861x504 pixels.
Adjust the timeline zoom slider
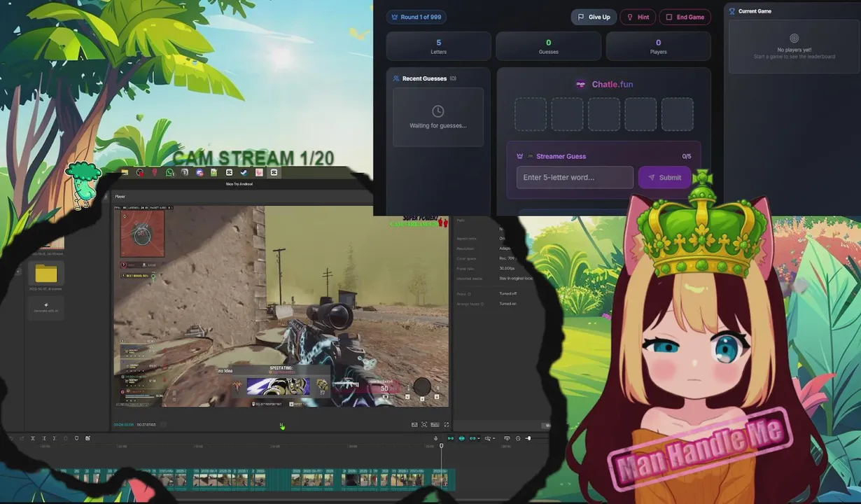(x=528, y=438)
